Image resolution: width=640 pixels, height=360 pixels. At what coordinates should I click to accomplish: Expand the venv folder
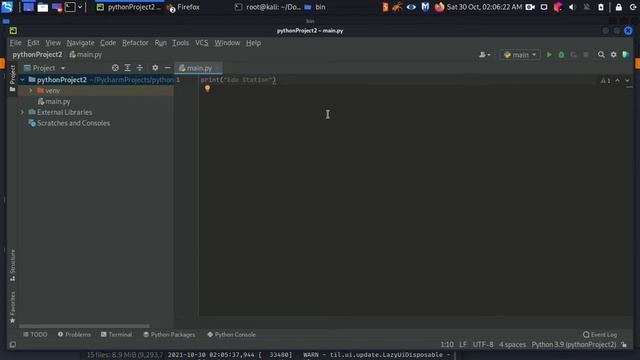pos(31,91)
